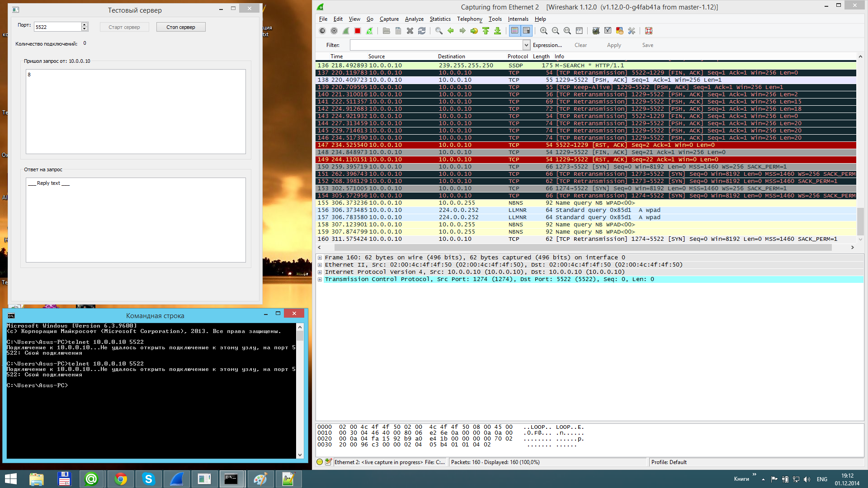Image resolution: width=868 pixels, height=488 pixels.
Task: Open Windows Start button
Action: (10, 479)
